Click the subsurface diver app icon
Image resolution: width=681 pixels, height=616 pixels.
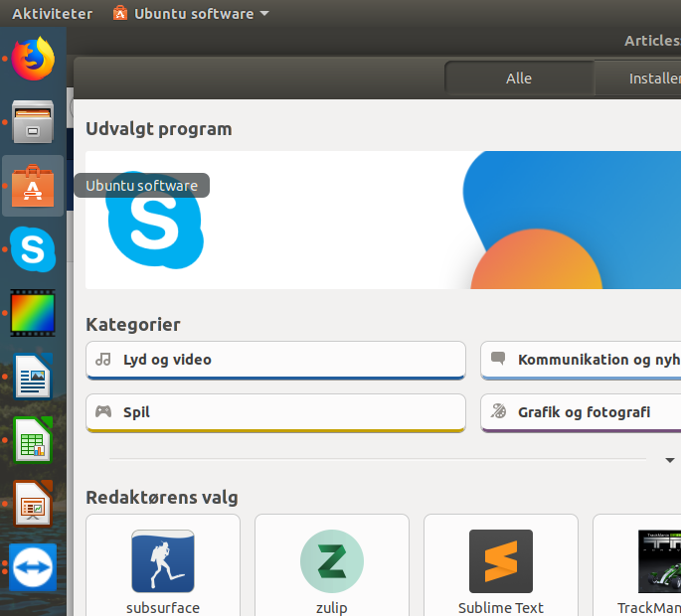pos(163,561)
